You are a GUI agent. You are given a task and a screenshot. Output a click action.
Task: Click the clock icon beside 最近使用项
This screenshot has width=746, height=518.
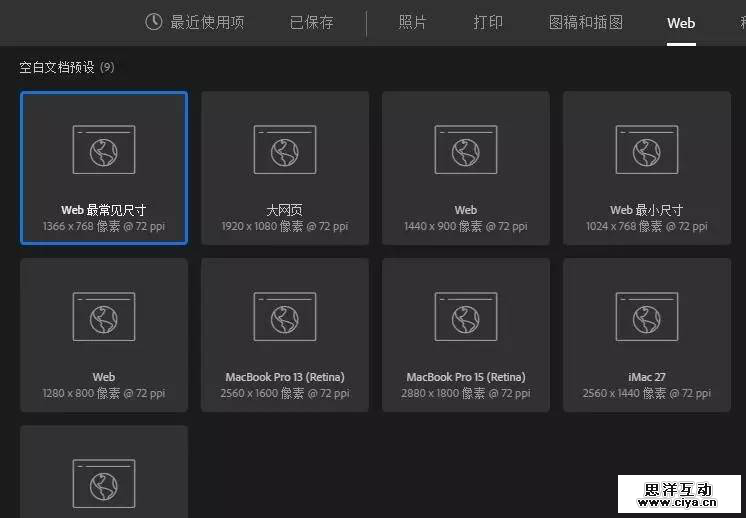point(153,22)
